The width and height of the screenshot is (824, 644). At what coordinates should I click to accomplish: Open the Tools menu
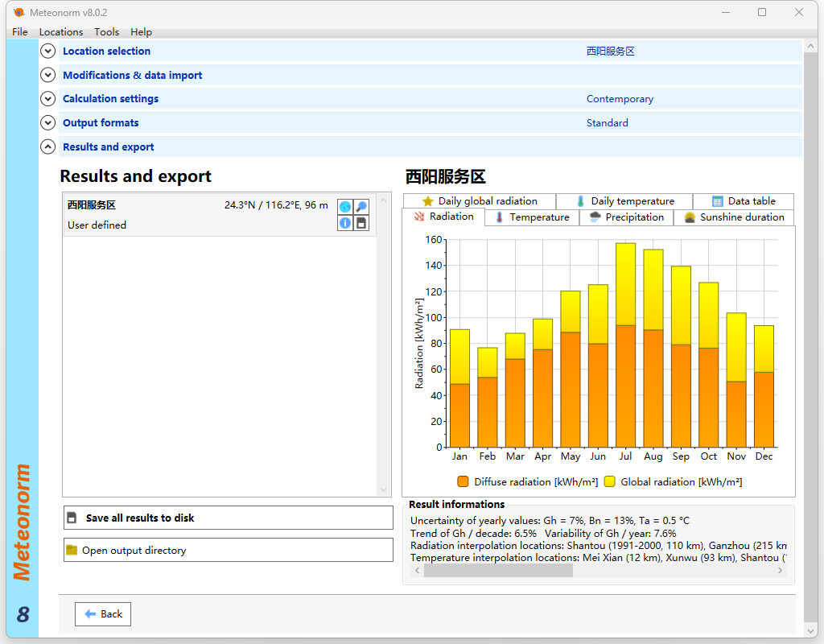point(107,32)
